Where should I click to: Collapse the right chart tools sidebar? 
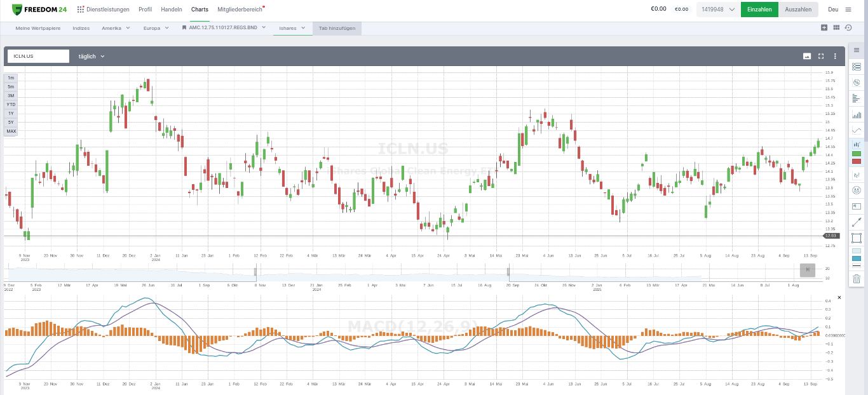pos(856,50)
